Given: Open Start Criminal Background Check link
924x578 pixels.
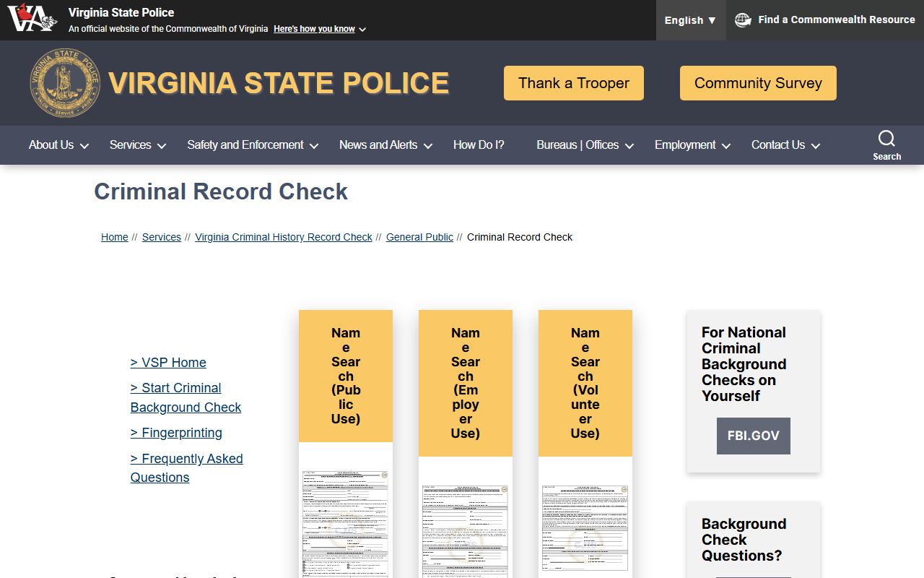Looking at the screenshot, I should (x=186, y=397).
